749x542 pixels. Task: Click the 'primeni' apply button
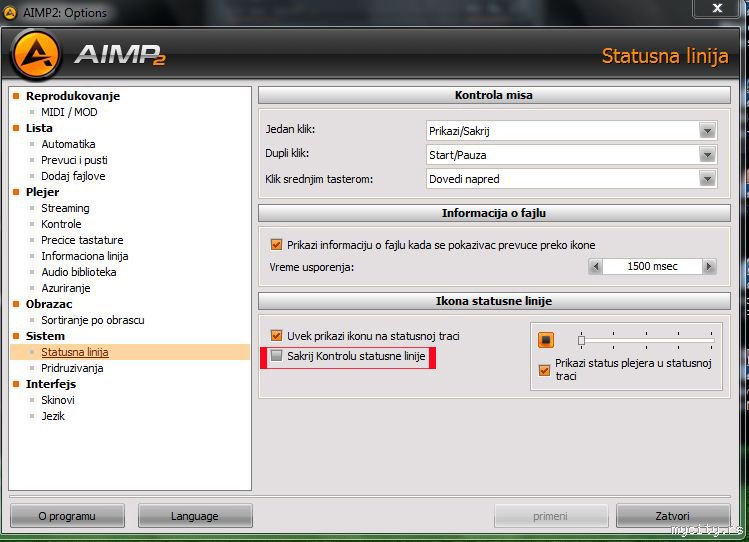pyautogui.click(x=551, y=516)
